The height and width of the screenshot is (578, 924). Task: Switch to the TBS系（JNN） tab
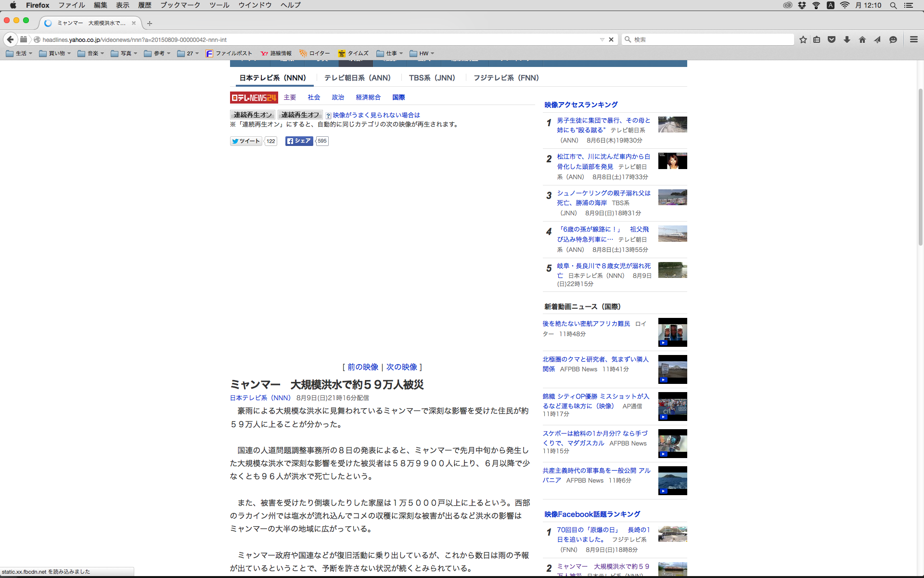pyautogui.click(x=432, y=78)
